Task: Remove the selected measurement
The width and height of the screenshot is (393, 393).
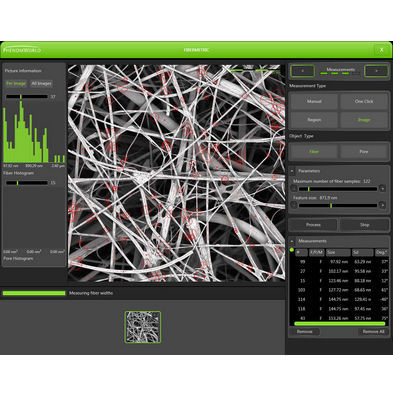Action: pos(305,332)
